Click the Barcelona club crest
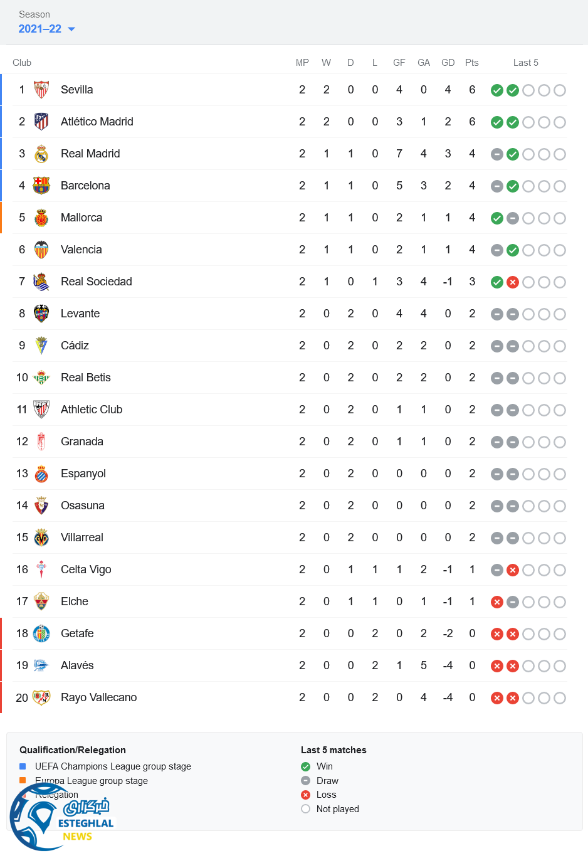The height and width of the screenshot is (868, 588). (41, 186)
